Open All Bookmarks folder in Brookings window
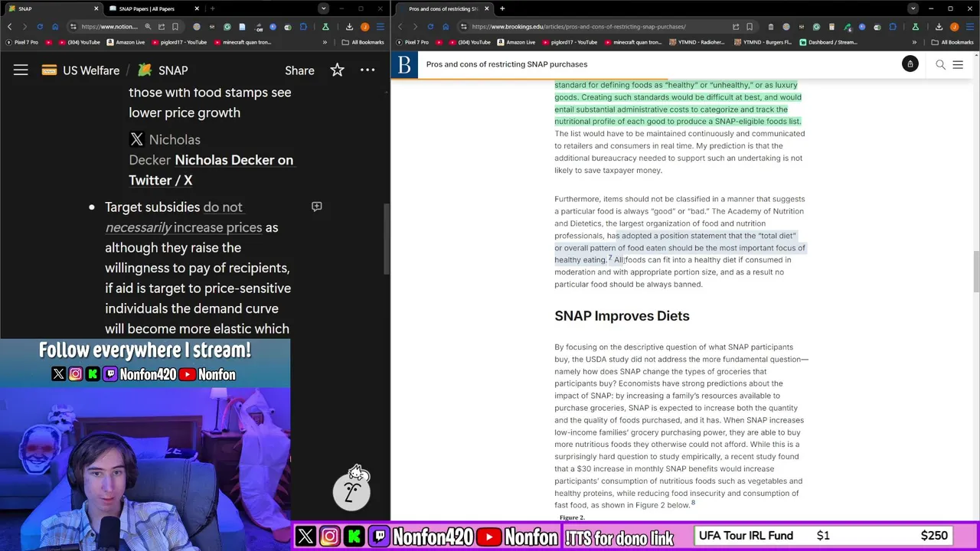The width and height of the screenshot is (980, 551). (x=952, y=42)
